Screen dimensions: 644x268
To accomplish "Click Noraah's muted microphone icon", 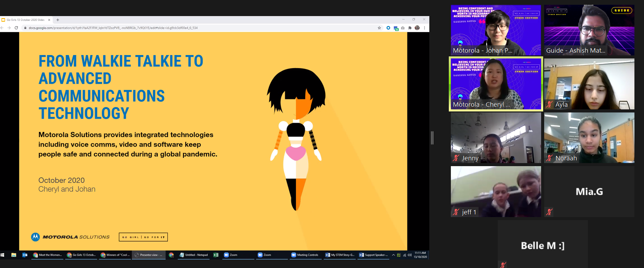I will point(549,158).
